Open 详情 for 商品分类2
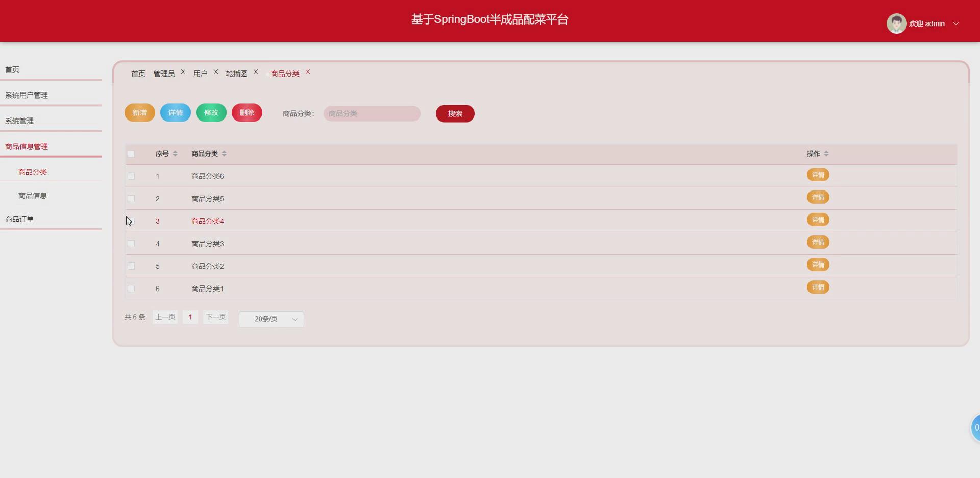The height and width of the screenshot is (478, 980). click(818, 265)
